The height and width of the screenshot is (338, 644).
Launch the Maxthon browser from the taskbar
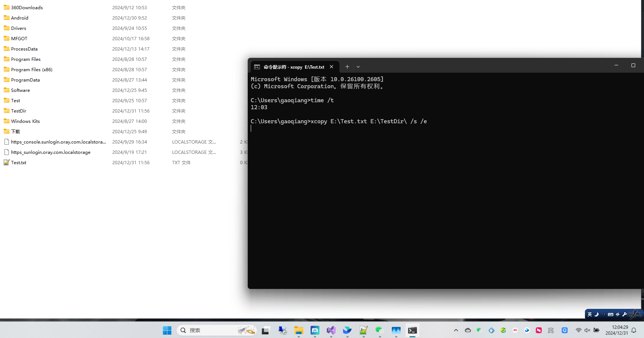click(x=315, y=330)
